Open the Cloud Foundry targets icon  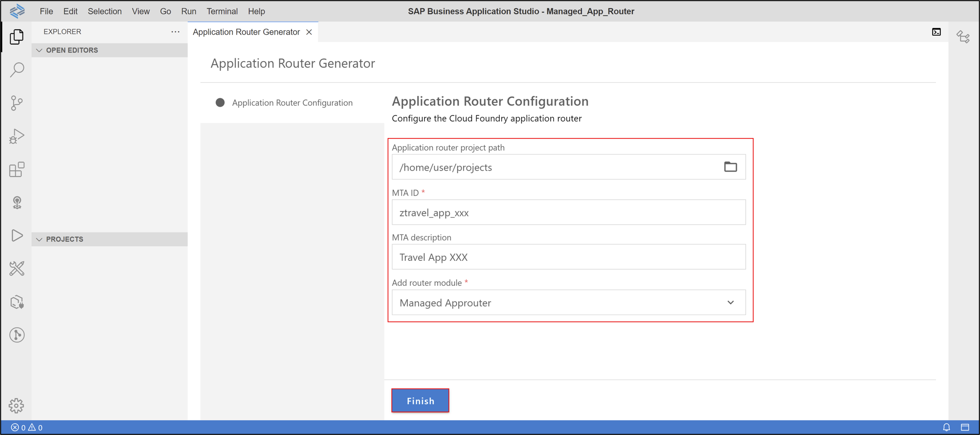pyautogui.click(x=17, y=203)
